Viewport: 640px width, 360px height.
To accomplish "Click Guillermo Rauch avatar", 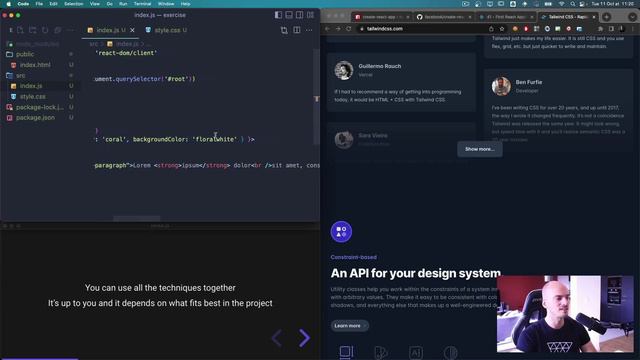I will coord(344,70).
